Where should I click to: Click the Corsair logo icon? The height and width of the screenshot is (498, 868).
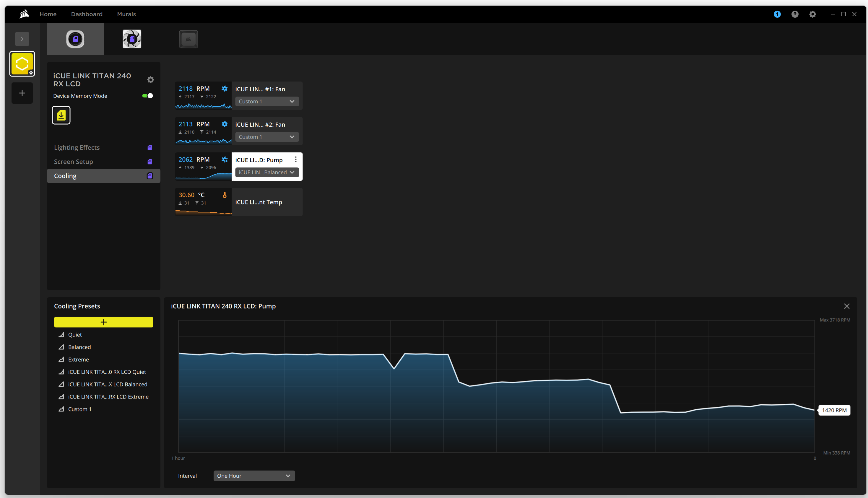pos(24,14)
